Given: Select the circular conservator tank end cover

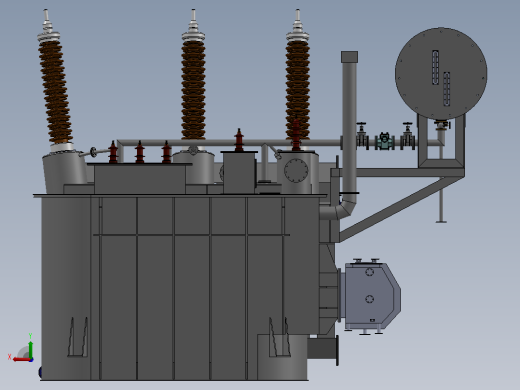Looking at the screenshot, I should 441,73.
